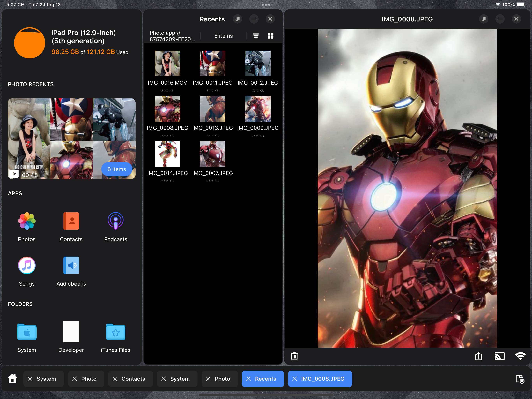Open IMG_0013.JPEG thumbnail
This screenshot has width=532, height=399.
click(x=213, y=109)
